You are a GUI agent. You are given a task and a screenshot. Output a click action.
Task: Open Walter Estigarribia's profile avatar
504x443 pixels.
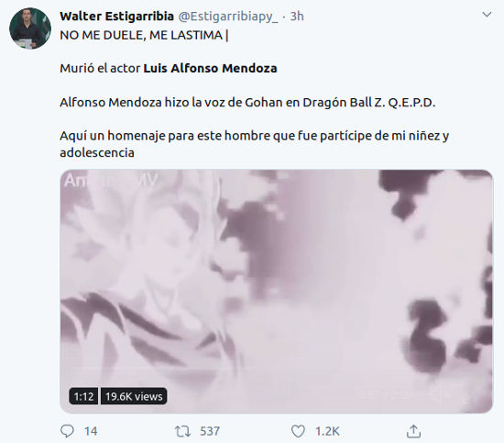(30, 28)
